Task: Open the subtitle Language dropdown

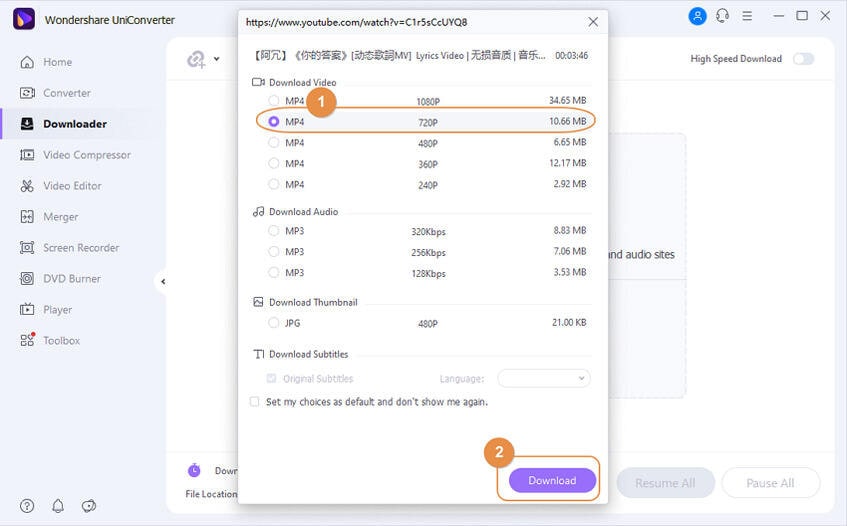Action: coord(543,378)
